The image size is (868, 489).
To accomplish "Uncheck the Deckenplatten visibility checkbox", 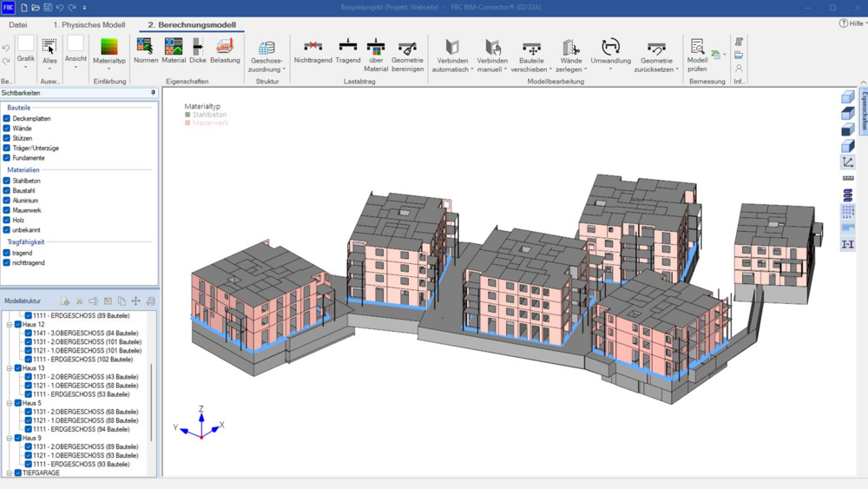I will point(7,118).
